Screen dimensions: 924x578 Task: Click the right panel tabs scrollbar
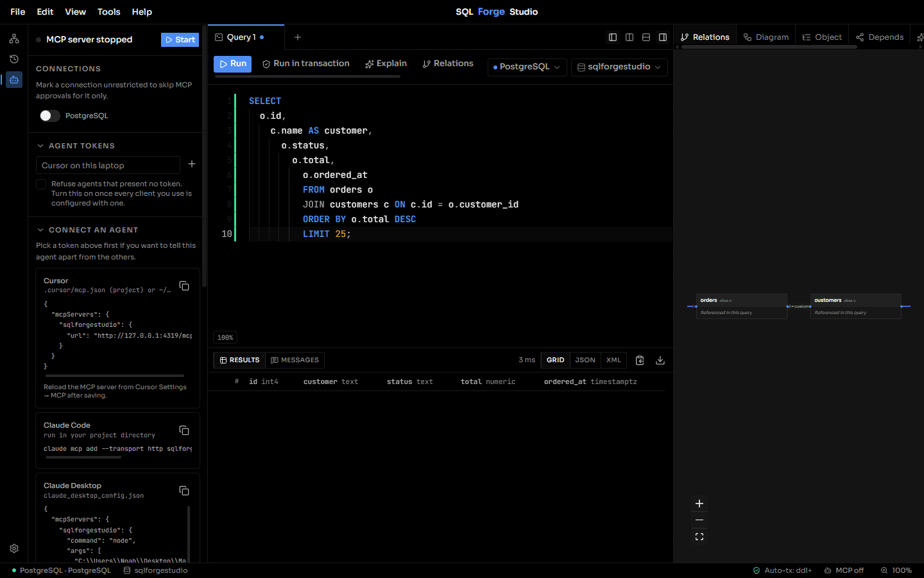click(x=769, y=47)
